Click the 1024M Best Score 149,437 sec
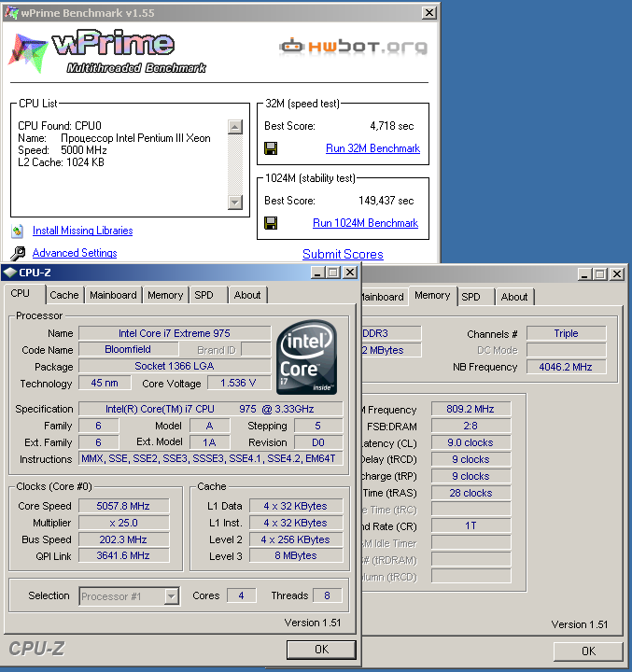The height and width of the screenshot is (672, 632). 386,201
